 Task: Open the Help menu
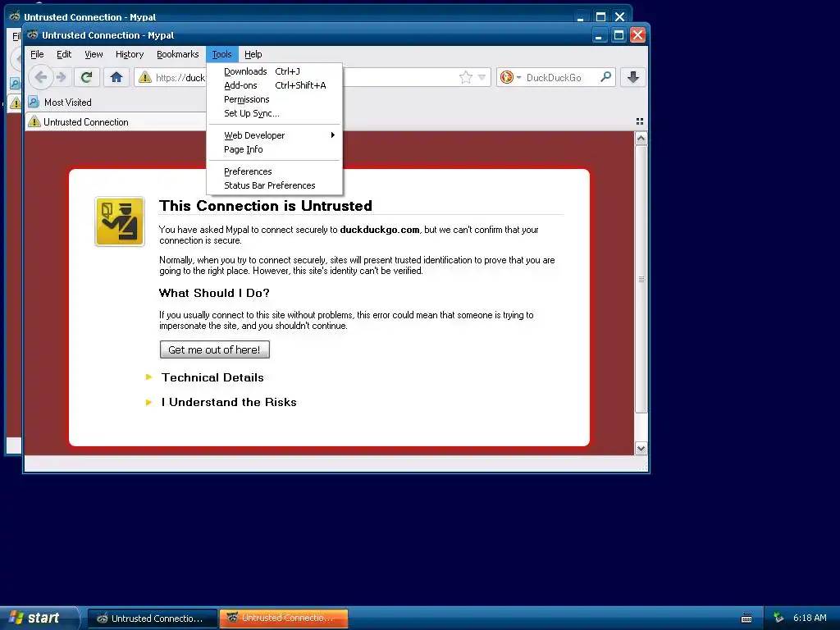coord(253,54)
